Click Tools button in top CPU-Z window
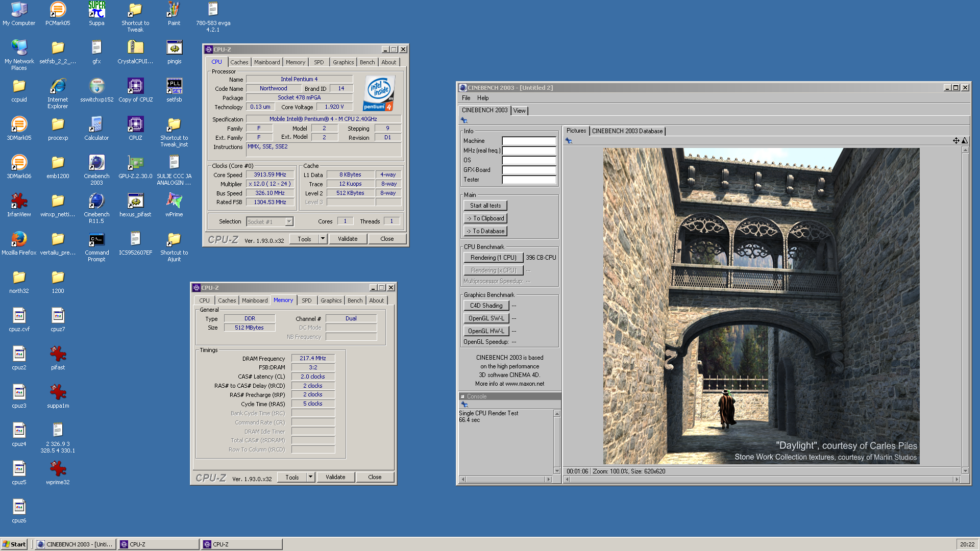The image size is (980, 551). (x=304, y=239)
